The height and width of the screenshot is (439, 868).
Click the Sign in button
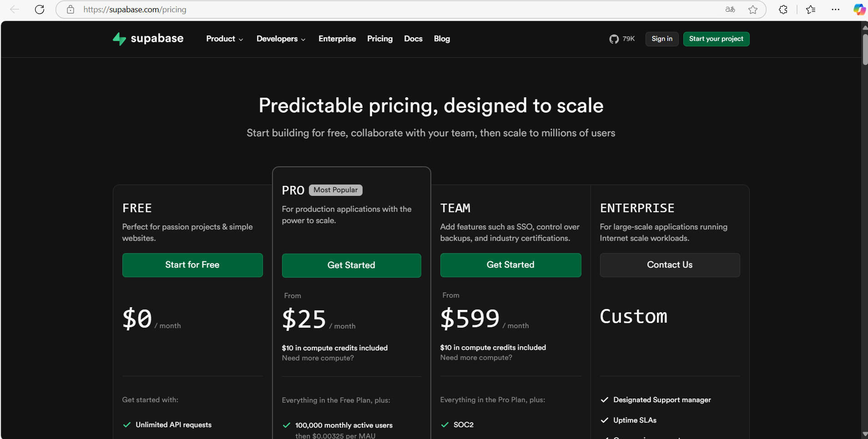pos(661,39)
